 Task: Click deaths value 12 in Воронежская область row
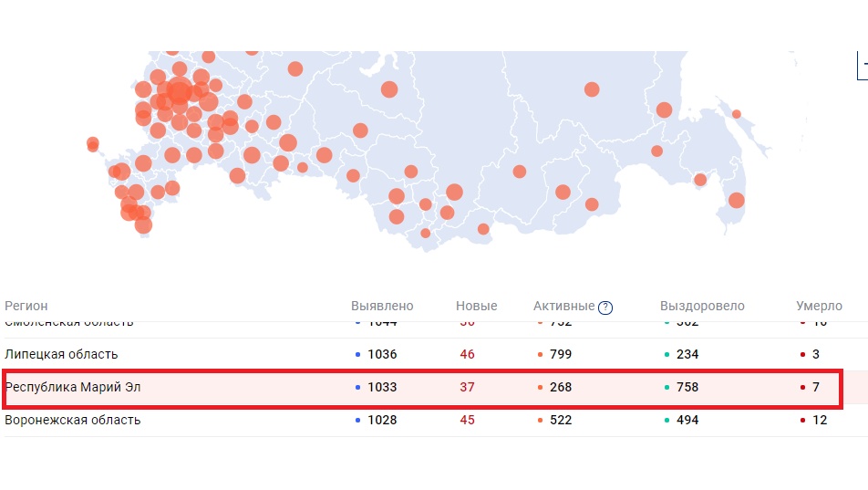[820, 421]
